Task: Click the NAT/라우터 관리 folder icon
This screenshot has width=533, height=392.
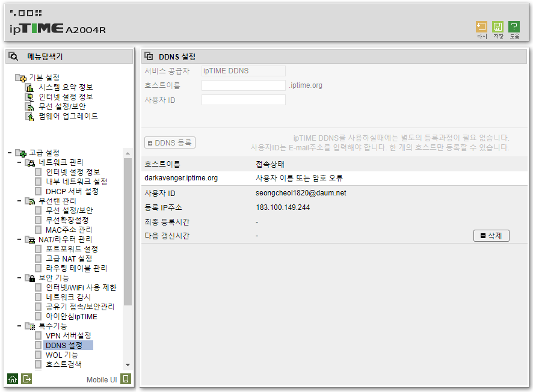Action: tap(30, 239)
